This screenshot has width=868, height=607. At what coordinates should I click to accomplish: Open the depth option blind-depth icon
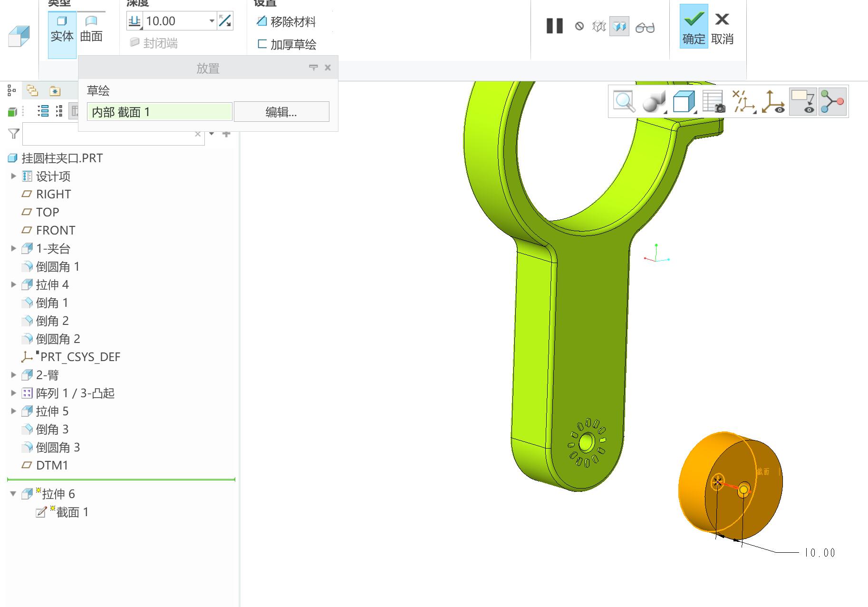(x=135, y=21)
